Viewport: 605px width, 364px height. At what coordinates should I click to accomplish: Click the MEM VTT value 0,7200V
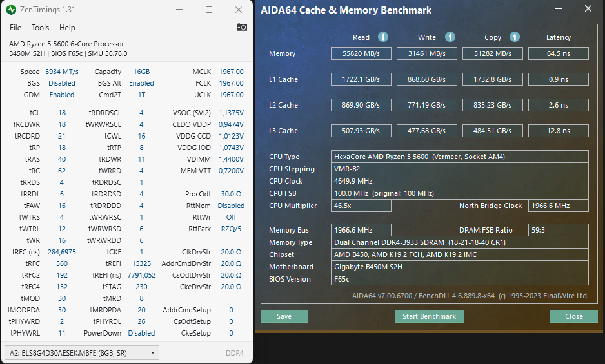[231, 171]
